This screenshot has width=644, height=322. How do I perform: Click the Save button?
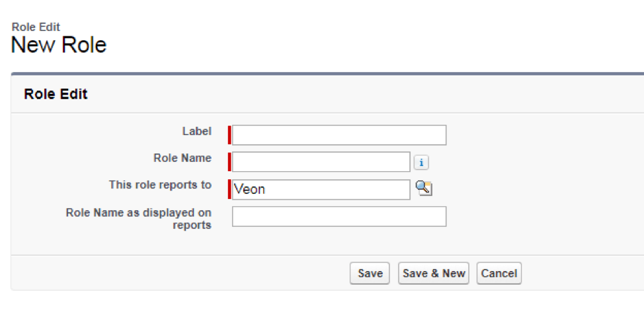pyautogui.click(x=370, y=274)
